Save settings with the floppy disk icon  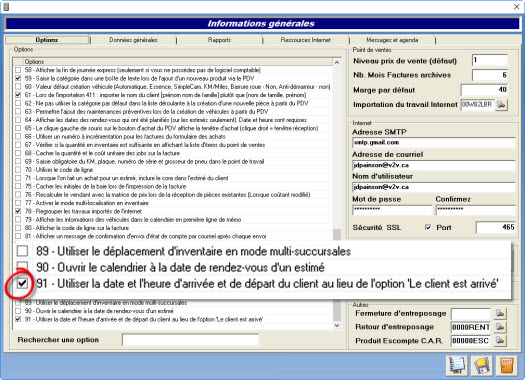point(482,365)
